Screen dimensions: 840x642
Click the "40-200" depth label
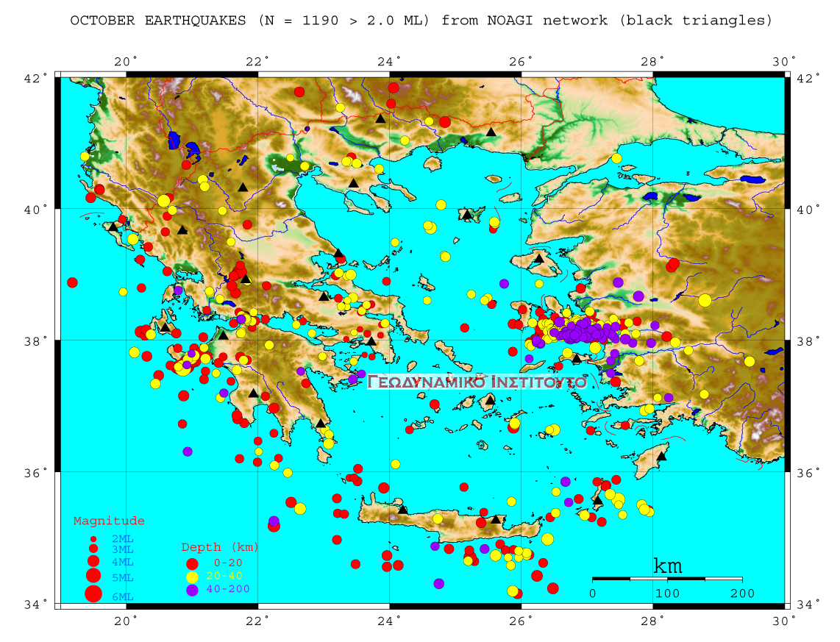click(228, 589)
